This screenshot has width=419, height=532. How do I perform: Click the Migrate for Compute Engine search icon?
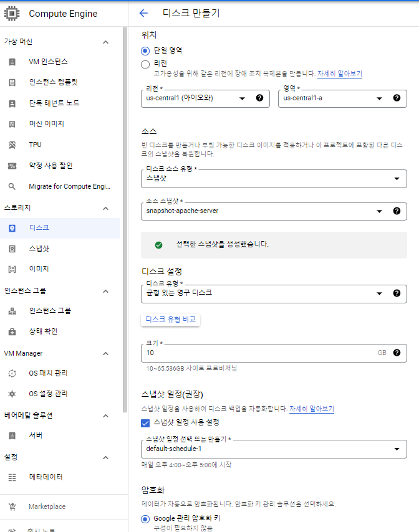[12, 187]
